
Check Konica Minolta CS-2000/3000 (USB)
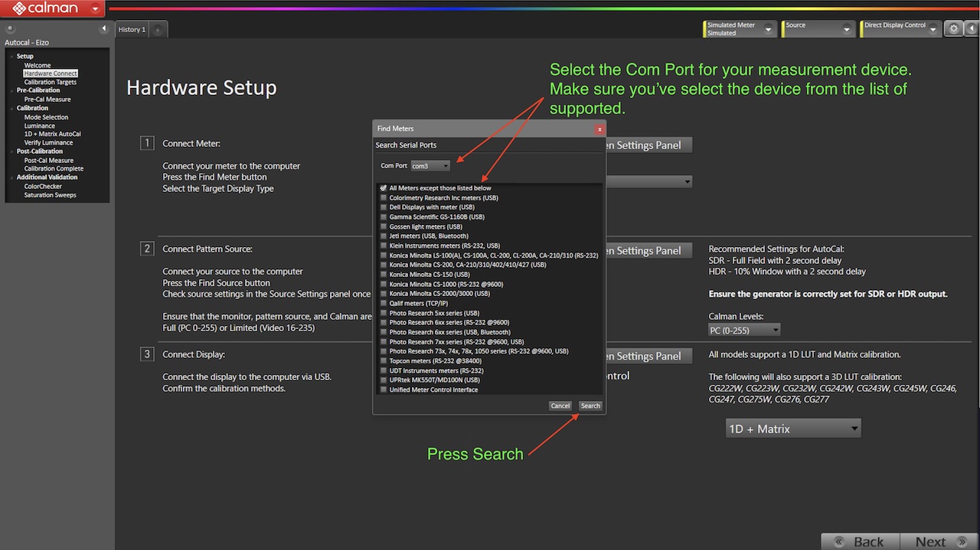tap(383, 294)
